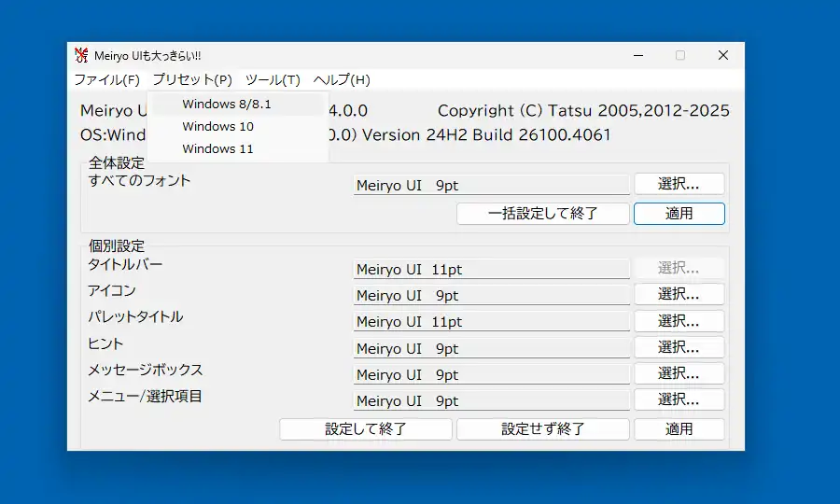Click 選択... button for ヒント row
The image size is (840, 504).
(679, 347)
